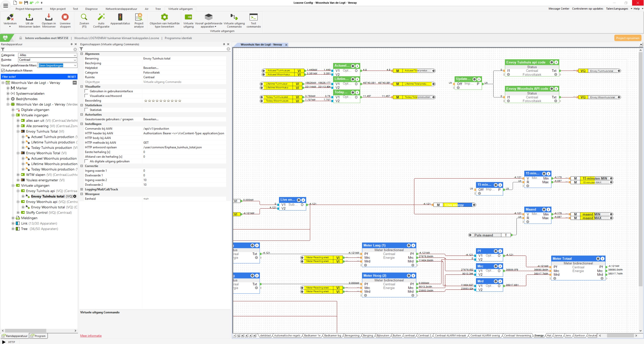The image size is (644, 344).
Task: Enable the Statistiek checkbox
Action: 86,110
